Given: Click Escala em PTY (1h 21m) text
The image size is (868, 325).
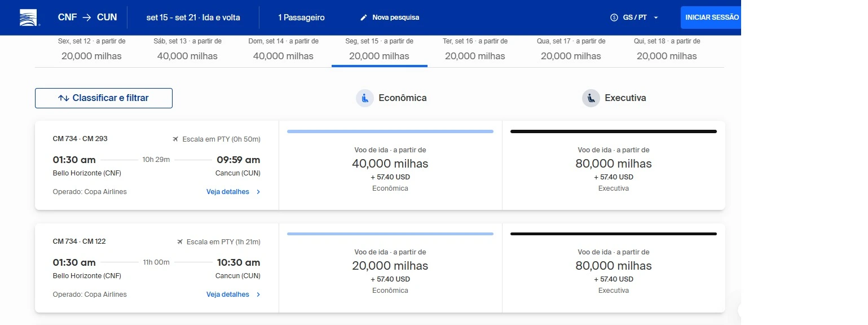Looking at the screenshot, I should point(223,241).
